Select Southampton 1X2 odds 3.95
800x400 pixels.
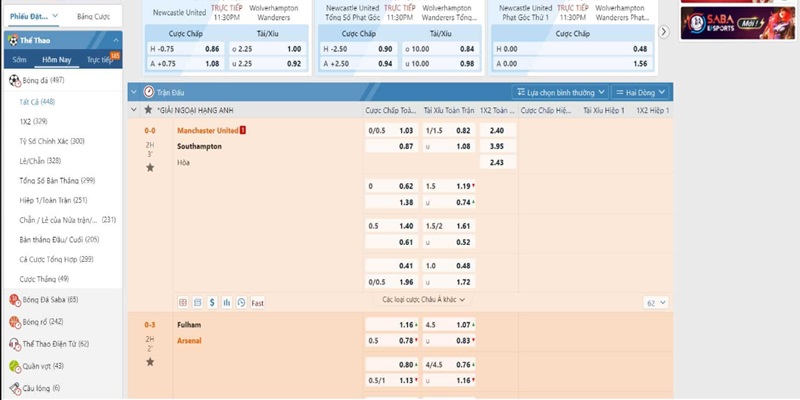pos(497,146)
